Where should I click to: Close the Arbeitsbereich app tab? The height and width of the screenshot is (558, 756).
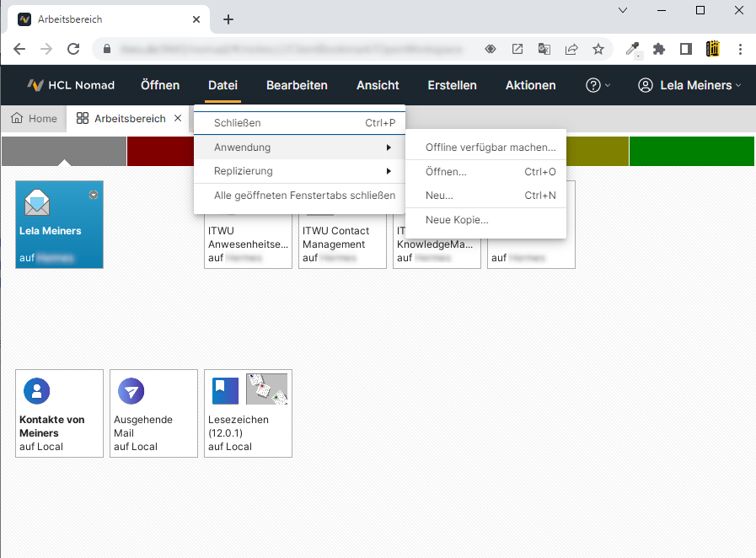coord(178,118)
